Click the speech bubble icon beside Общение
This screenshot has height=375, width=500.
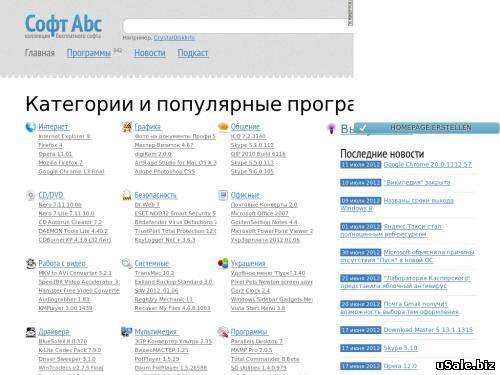[223, 127]
